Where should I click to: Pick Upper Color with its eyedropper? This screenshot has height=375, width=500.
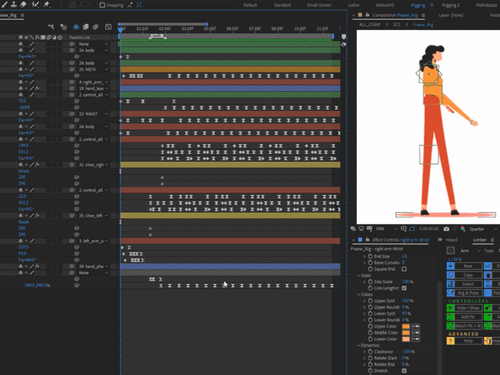[x=416, y=326]
